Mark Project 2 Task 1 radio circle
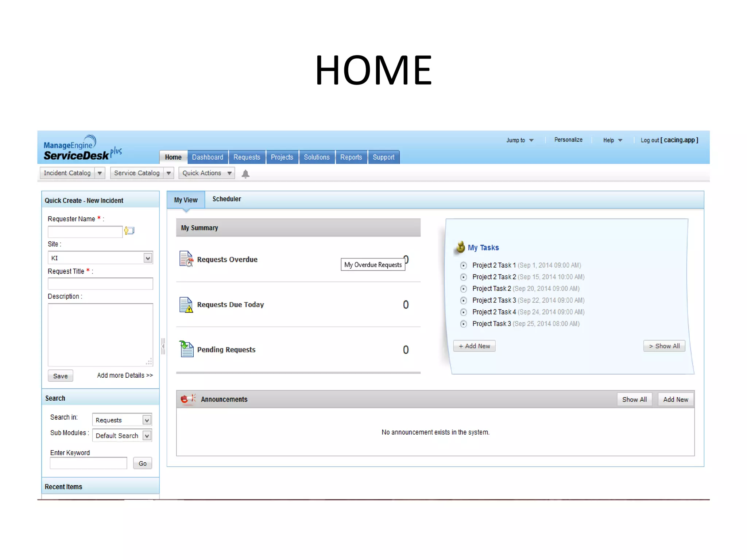The height and width of the screenshot is (560, 747). pos(463,265)
